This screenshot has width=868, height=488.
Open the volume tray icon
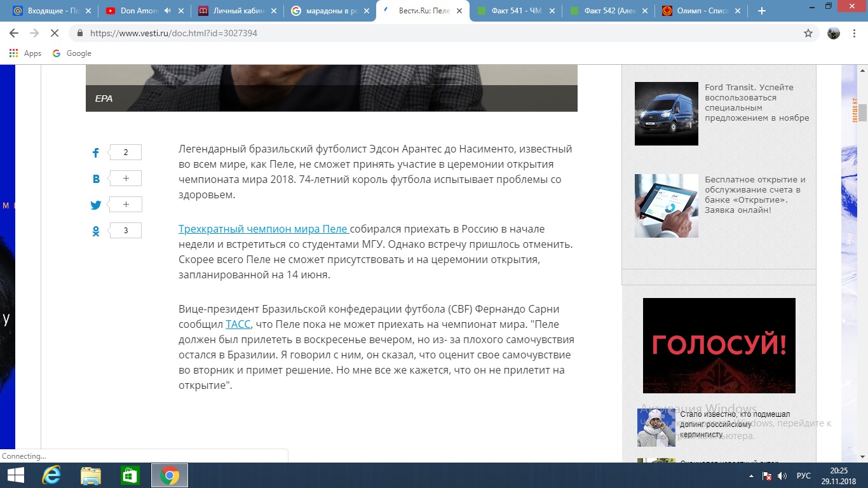pos(782,475)
